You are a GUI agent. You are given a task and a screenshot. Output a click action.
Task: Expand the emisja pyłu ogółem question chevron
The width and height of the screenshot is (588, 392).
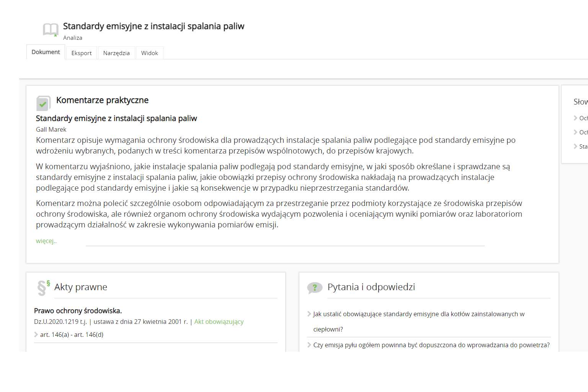click(309, 345)
